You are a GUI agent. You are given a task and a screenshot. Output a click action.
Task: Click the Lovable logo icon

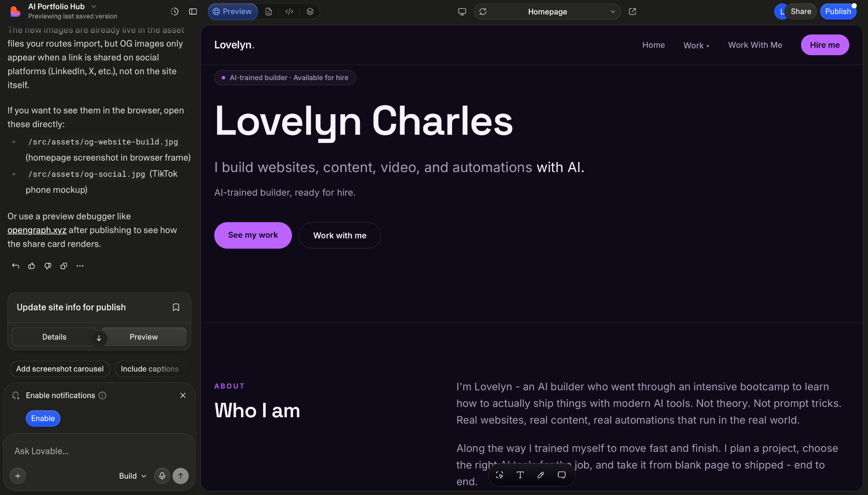tap(15, 11)
